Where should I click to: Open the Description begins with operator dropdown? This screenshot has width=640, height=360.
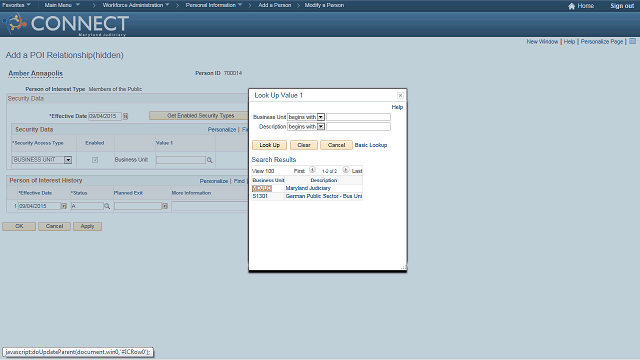(x=321, y=127)
